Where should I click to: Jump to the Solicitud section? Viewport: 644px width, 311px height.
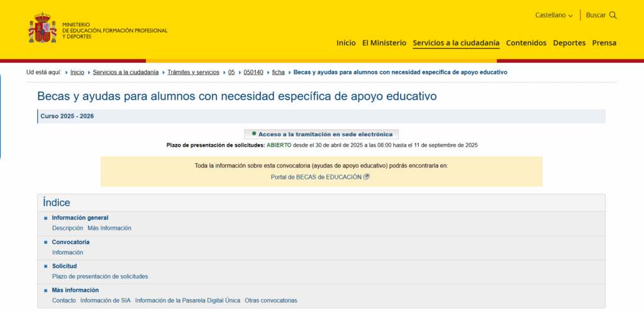(x=65, y=266)
